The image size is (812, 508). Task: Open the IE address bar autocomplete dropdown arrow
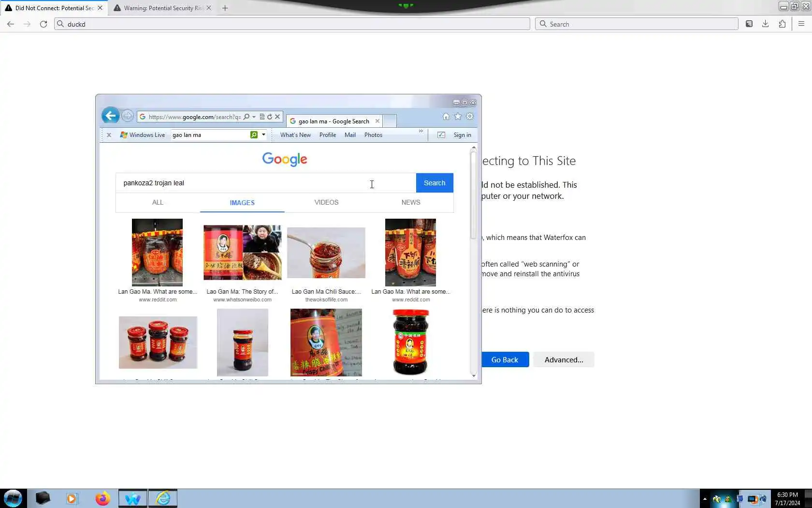254,117
